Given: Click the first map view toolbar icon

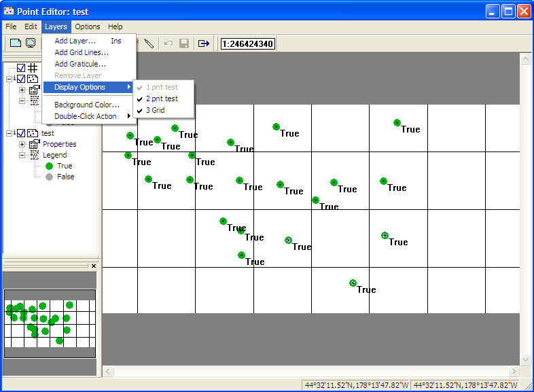Looking at the screenshot, I should (x=16, y=43).
